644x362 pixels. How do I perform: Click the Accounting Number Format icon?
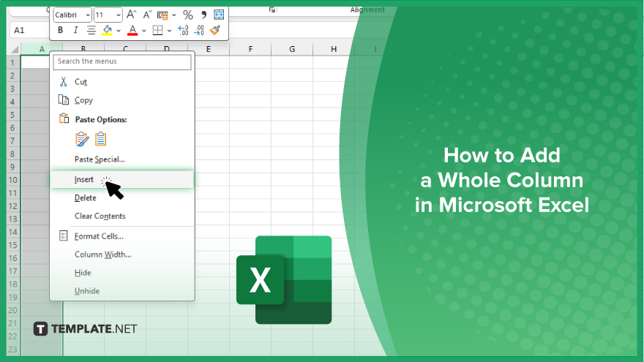tap(162, 15)
